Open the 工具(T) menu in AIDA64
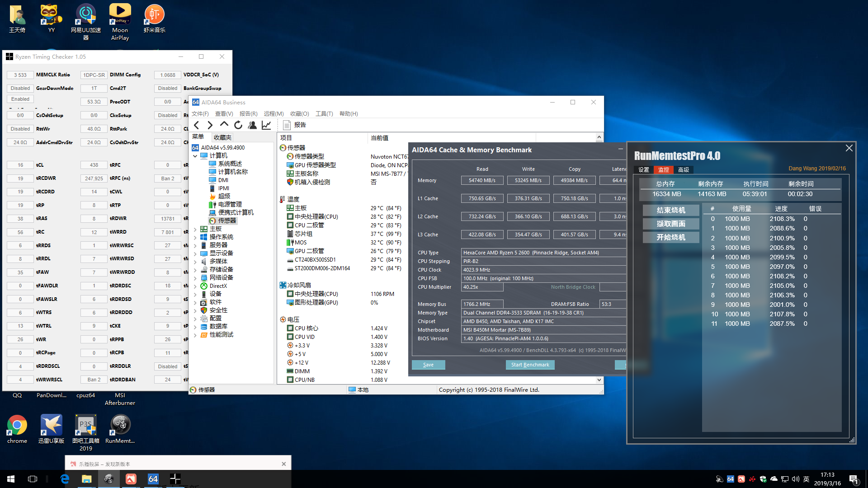Image resolution: width=868 pixels, height=488 pixels. pos(324,113)
